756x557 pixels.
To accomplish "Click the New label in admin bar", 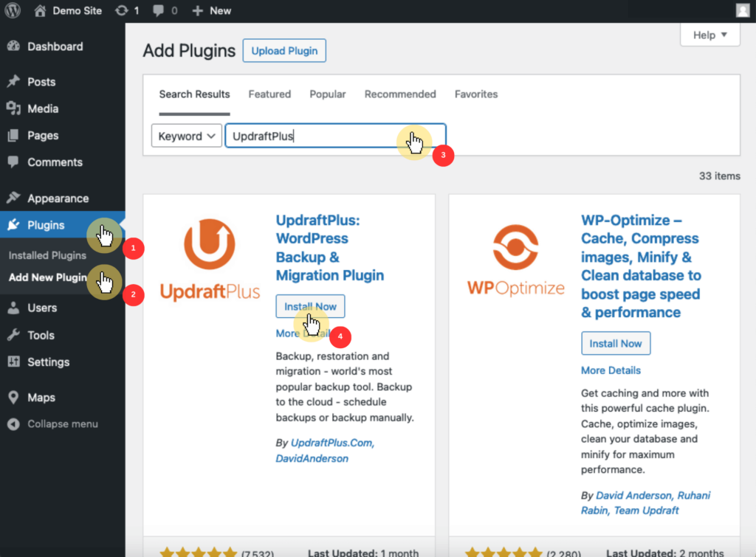I will point(220,10).
